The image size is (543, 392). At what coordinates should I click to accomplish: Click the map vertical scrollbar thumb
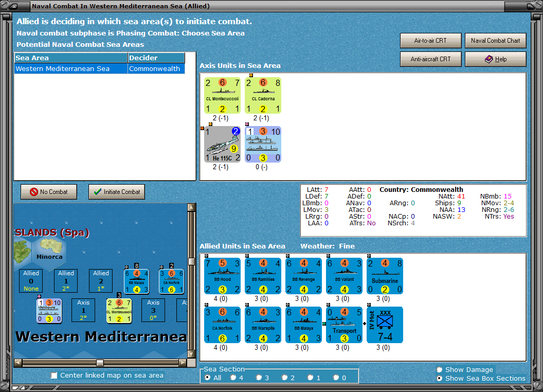(191, 261)
